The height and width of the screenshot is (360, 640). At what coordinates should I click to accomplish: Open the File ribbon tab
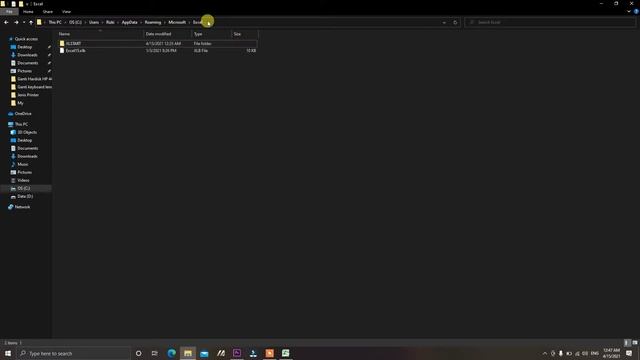(9, 12)
